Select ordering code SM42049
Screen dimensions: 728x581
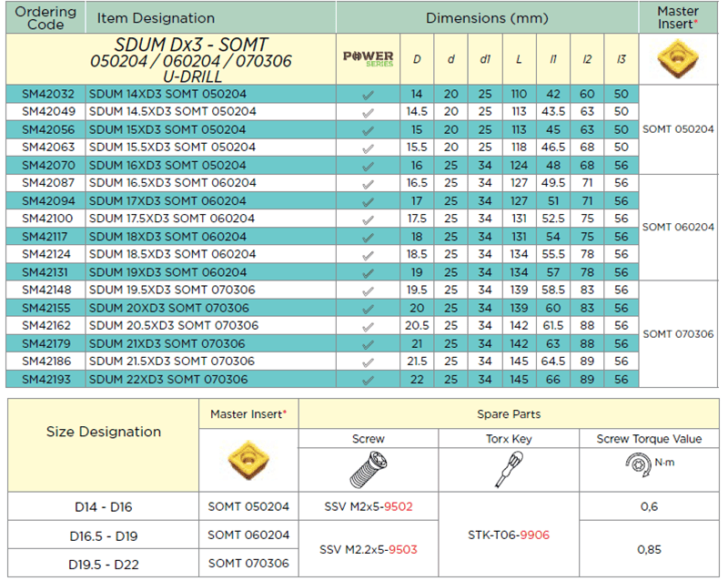(48, 111)
